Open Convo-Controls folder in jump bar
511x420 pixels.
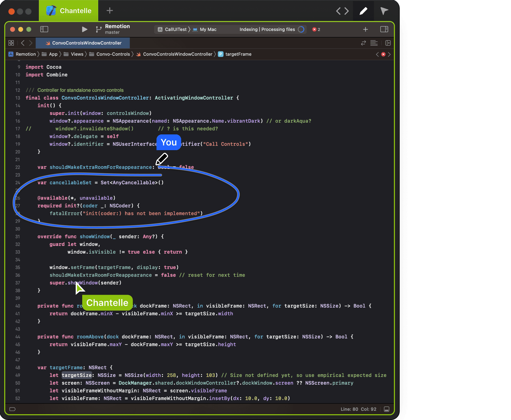click(110, 54)
